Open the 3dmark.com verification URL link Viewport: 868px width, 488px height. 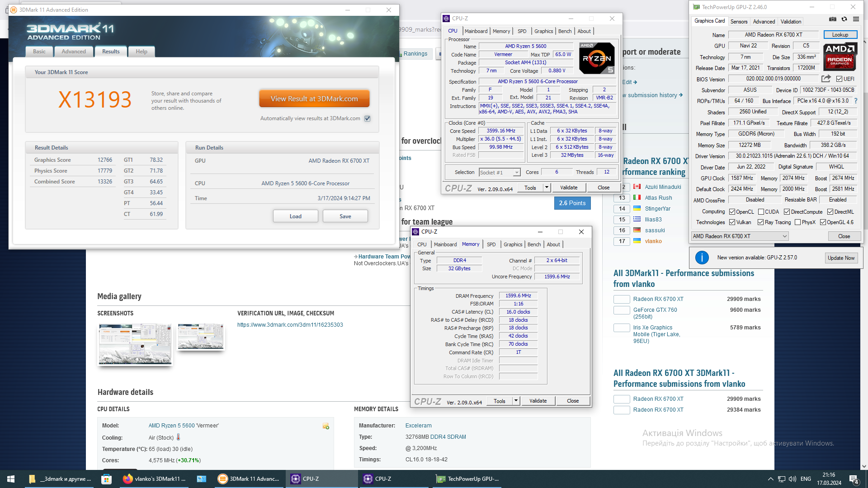pos(290,325)
